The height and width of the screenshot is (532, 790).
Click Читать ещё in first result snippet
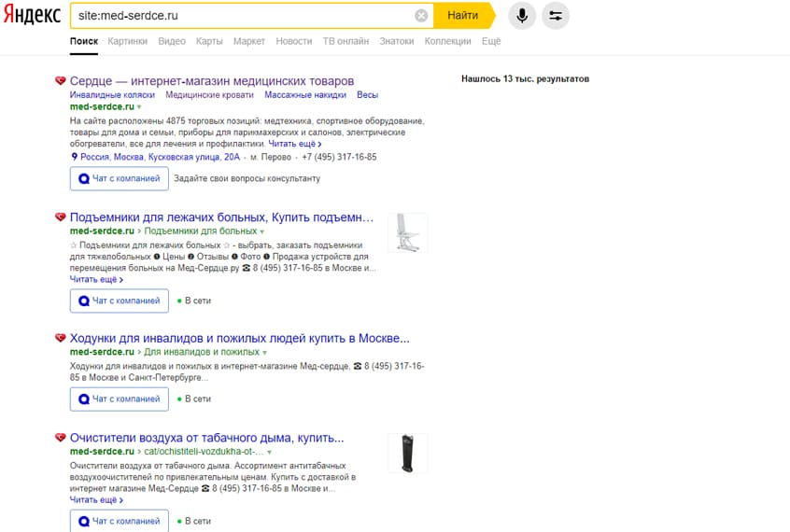click(295, 144)
